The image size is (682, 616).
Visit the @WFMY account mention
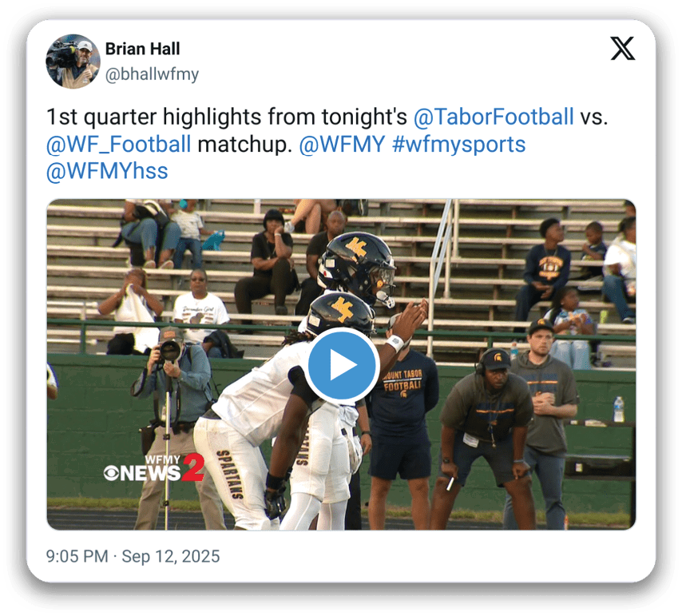coord(342,144)
